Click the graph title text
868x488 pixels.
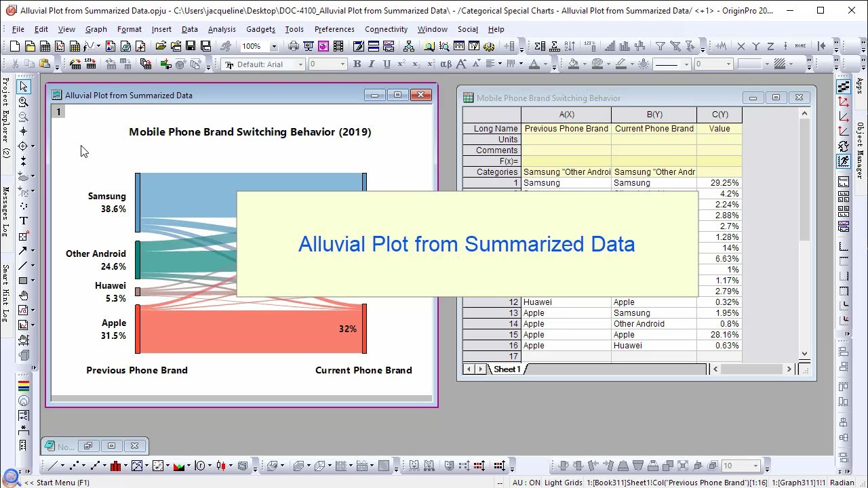point(250,131)
